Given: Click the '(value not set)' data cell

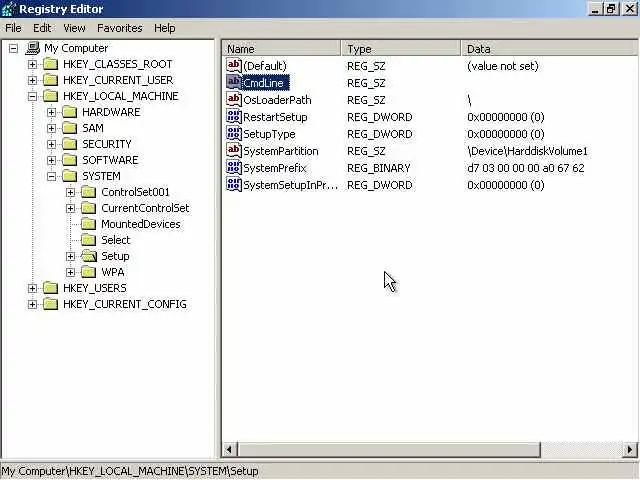Looking at the screenshot, I should click(x=503, y=66).
